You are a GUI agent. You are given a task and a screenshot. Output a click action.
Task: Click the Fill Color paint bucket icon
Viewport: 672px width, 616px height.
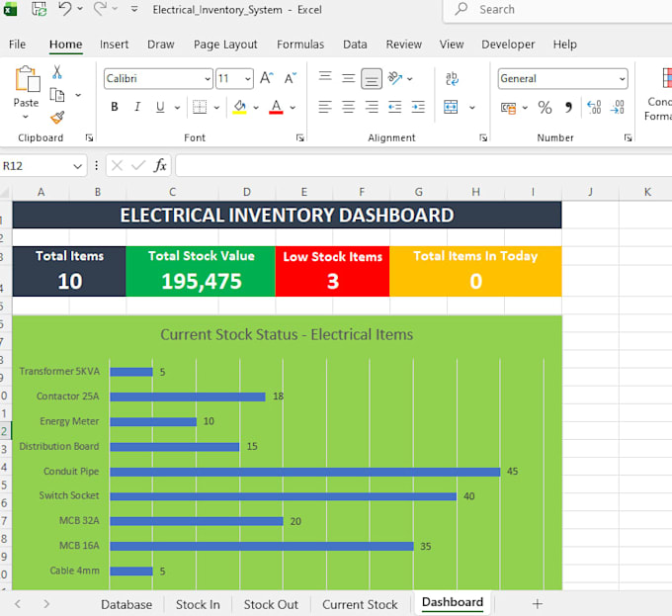[x=239, y=107]
